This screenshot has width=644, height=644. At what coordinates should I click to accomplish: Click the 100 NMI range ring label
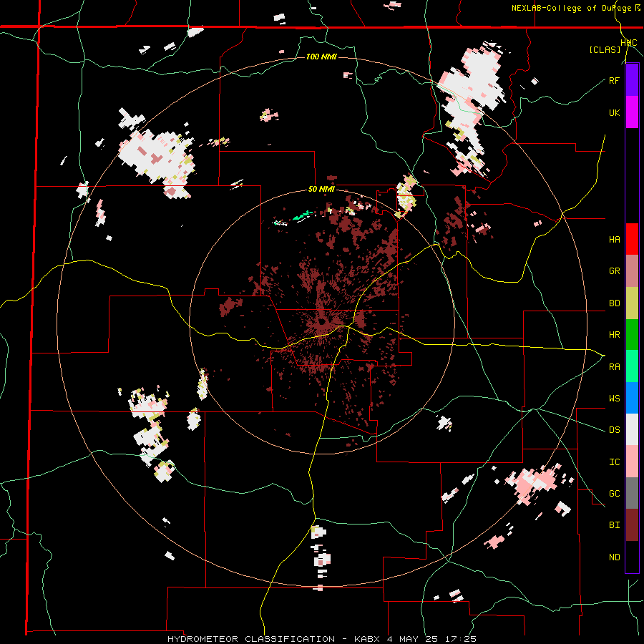tap(321, 57)
